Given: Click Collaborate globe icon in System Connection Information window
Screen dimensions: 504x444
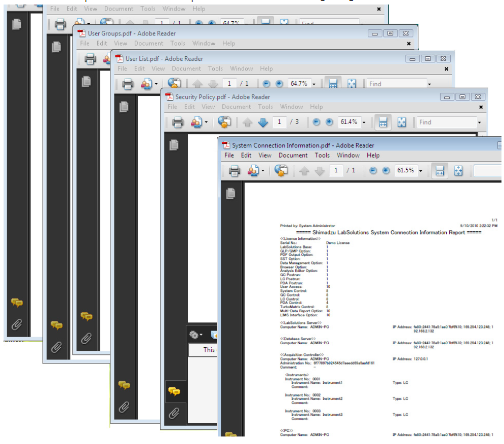Looking at the screenshot, I should tap(281, 170).
